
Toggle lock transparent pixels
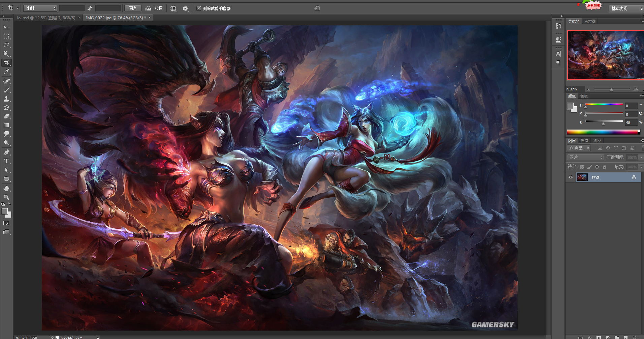pos(582,167)
